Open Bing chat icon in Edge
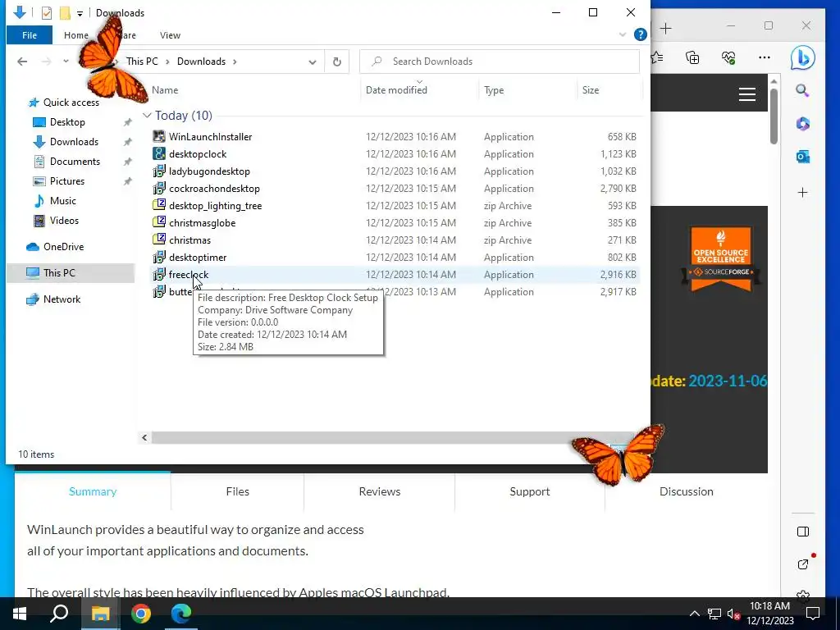The height and width of the screenshot is (630, 840). pos(802,58)
